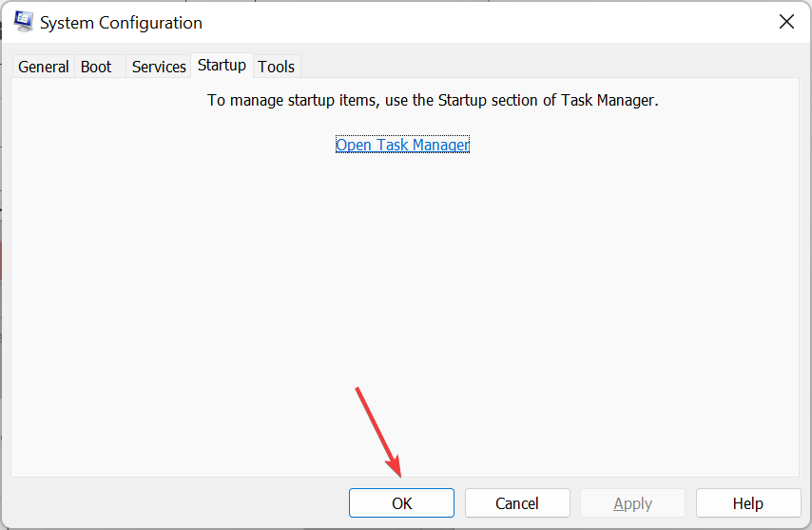Click the red arrow pointing at OK
The height and width of the screenshot is (530, 812).
coord(378,432)
